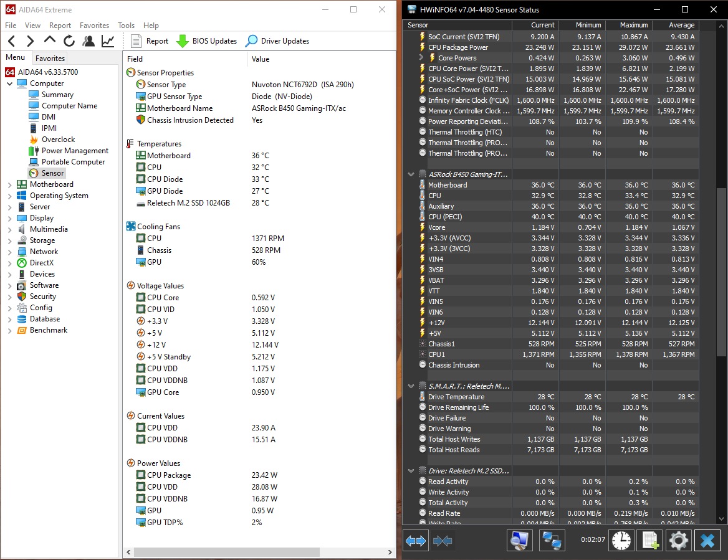Click the HWiNFO network computers icon
This screenshot has height=560, width=728.
[552, 541]
